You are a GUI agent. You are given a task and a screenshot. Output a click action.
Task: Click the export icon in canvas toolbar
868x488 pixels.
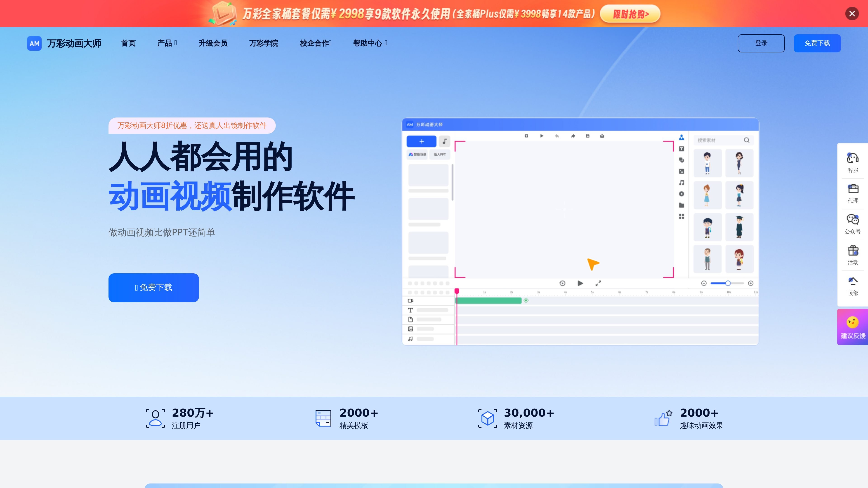coord(602,136)
